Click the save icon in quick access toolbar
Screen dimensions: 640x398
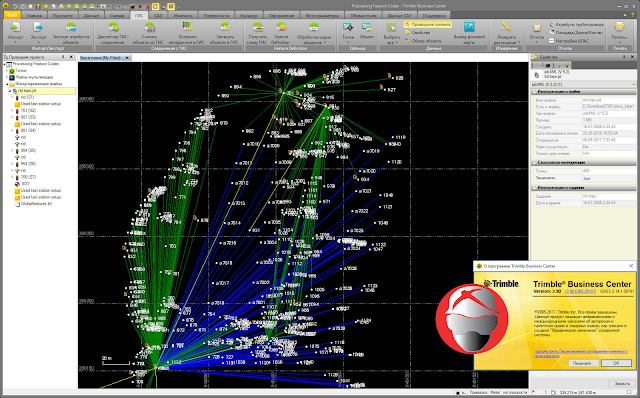(x=38, y=6)
